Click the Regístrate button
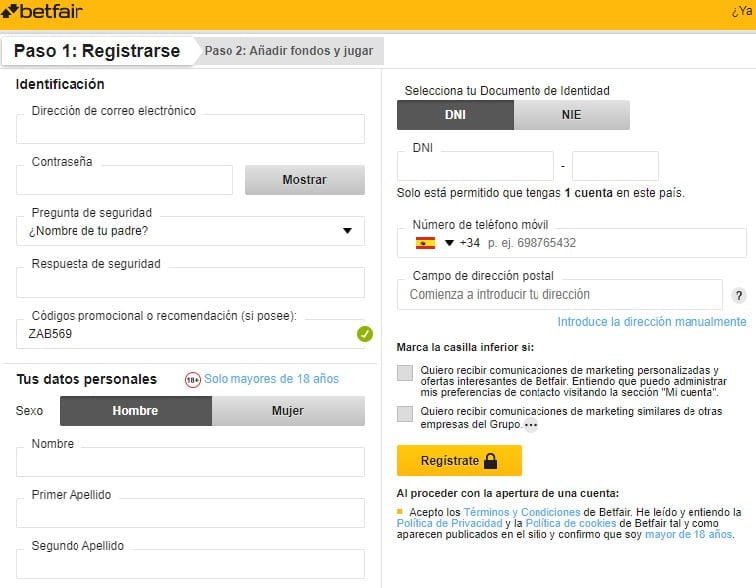Screen dimensions: 756x588 (459, 460)
